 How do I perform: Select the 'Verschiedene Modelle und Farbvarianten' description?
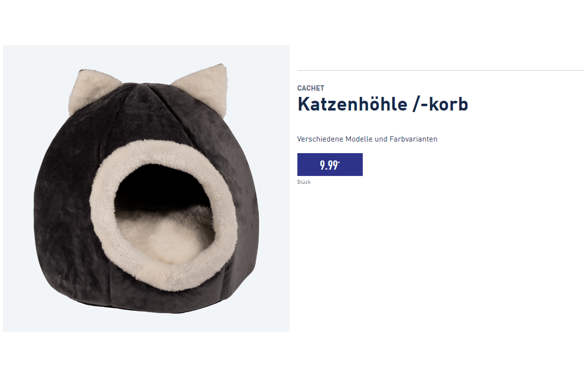point(367,139)
